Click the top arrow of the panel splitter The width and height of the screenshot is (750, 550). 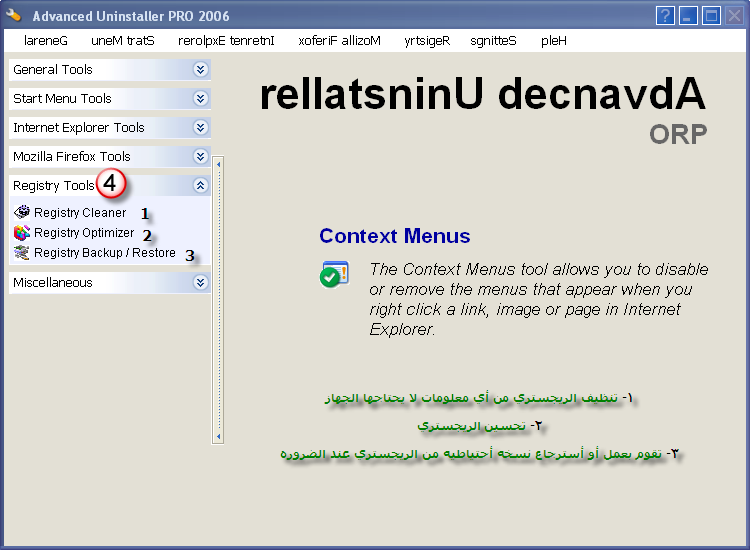click(x=218, y=165)
